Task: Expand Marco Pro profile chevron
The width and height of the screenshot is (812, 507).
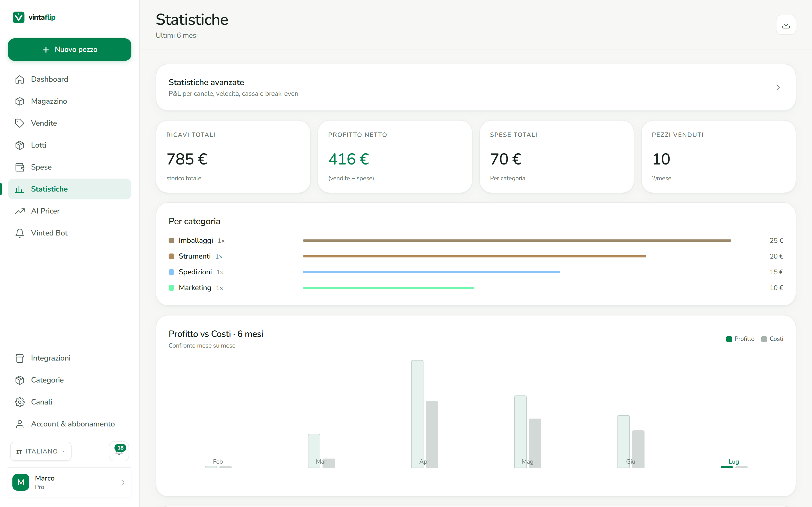Action: click(x=123, y=482)
